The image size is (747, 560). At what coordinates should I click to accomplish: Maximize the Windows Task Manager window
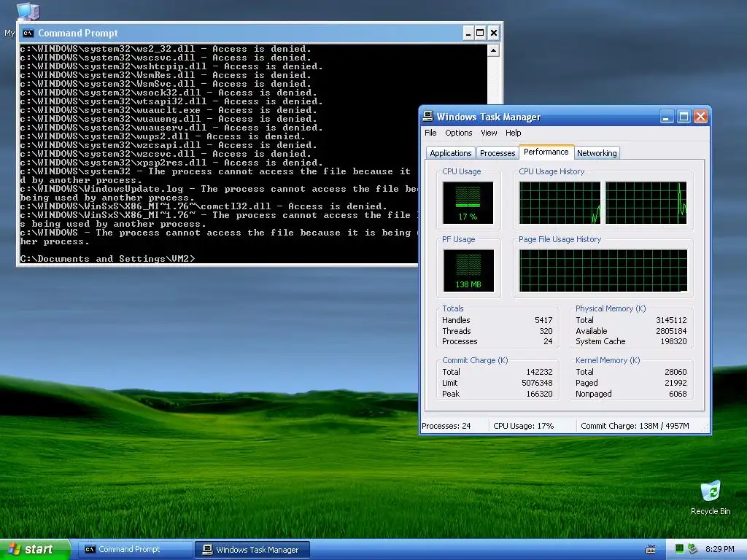pos(684,117)
